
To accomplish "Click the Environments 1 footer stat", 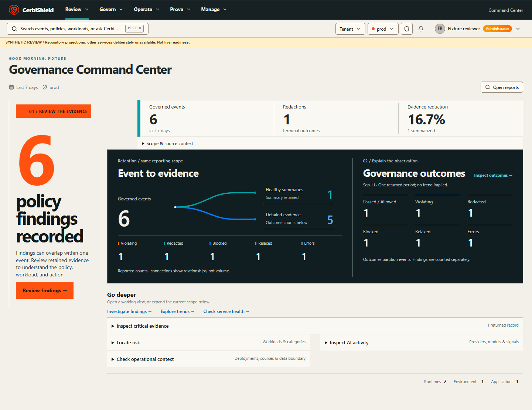I will pyautogui.click(x=468, y=382).
